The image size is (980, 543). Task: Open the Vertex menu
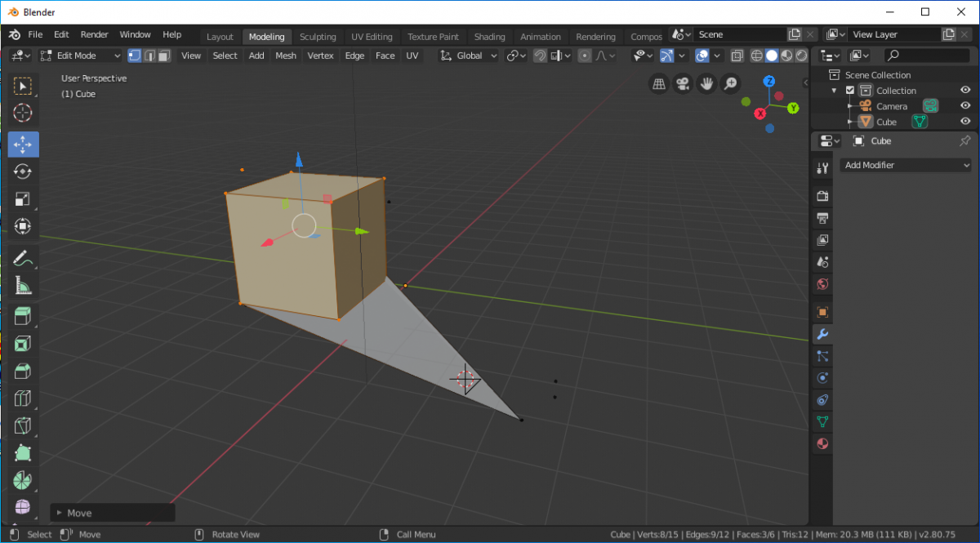pyautogui.click(x=320, y=56)
